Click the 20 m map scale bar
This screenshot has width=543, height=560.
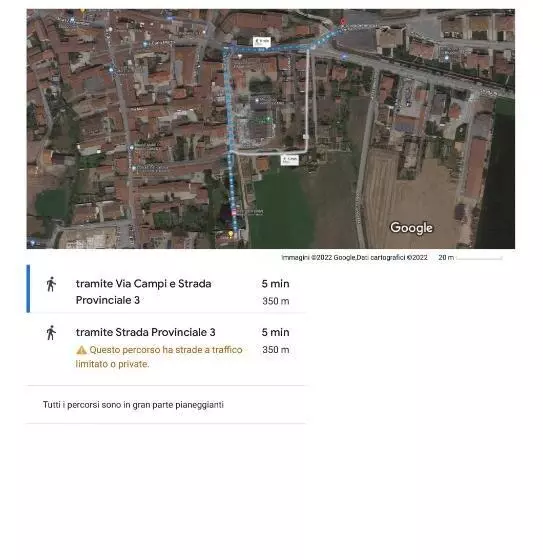tap(470, 258)
